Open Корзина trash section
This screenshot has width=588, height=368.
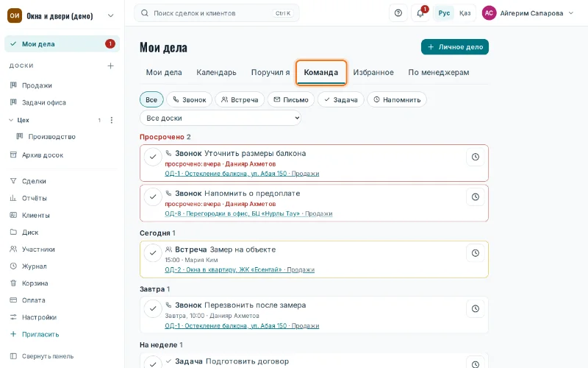(62, 283)
